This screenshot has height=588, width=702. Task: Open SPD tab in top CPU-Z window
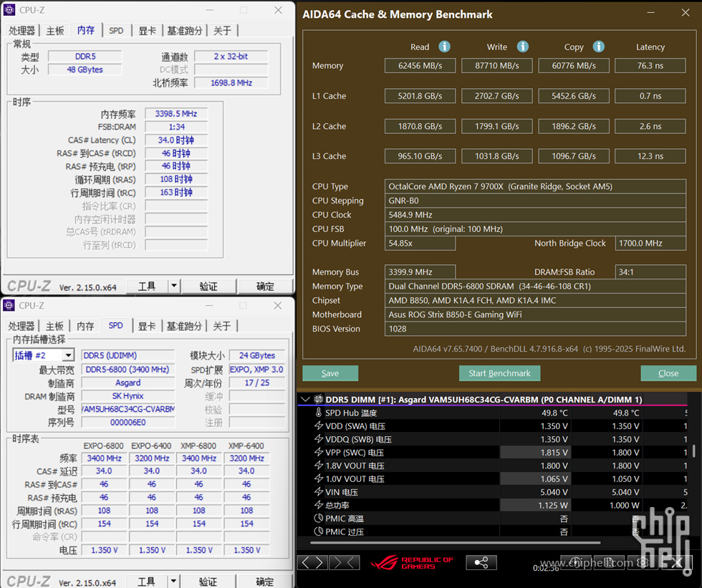coord(116,30)
